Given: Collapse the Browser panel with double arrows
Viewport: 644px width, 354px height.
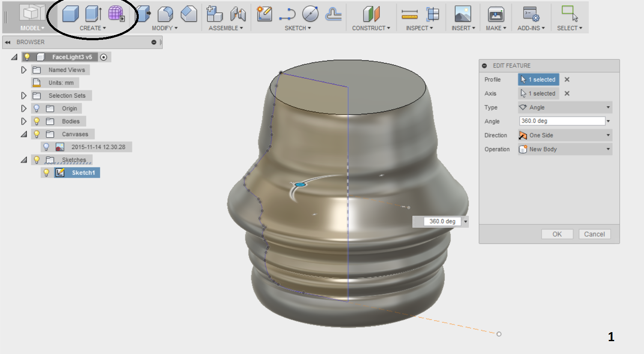Looking at the screenshot, I should (7, 42).
